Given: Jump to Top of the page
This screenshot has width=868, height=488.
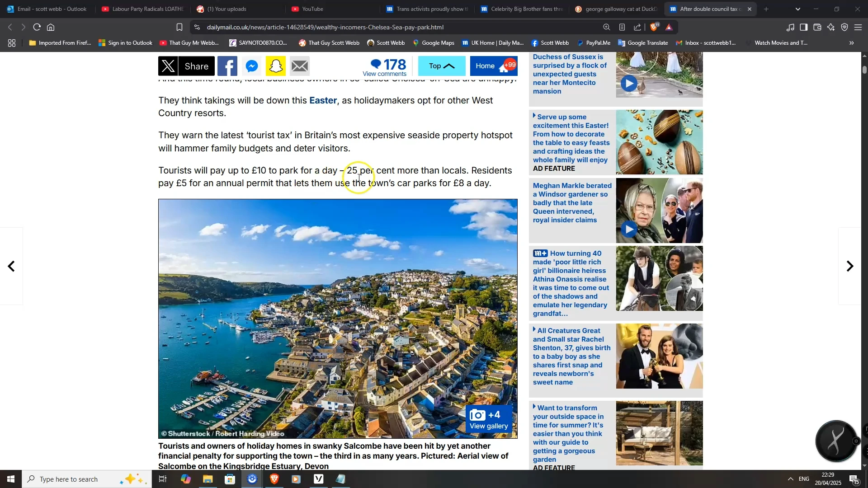Looking at the screenshot, I should coord(442,66).
